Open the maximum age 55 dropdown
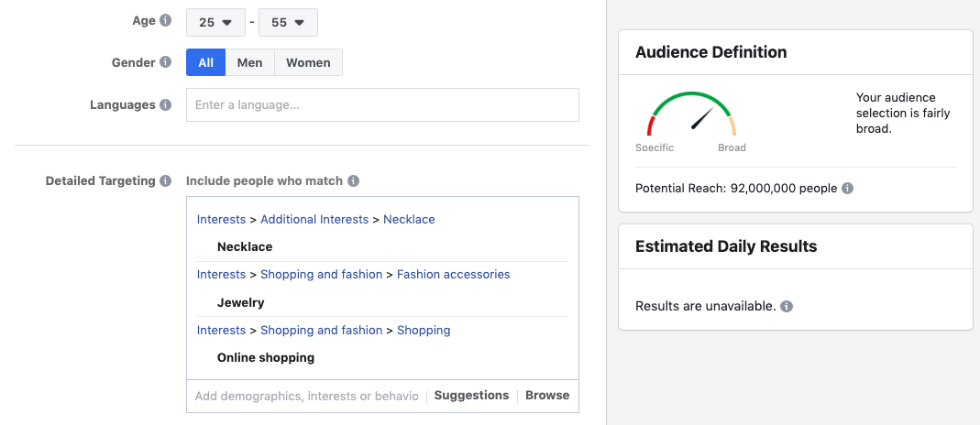Image resolution: width=980 pixels, height=425 pixels. (x=288, y=22)
